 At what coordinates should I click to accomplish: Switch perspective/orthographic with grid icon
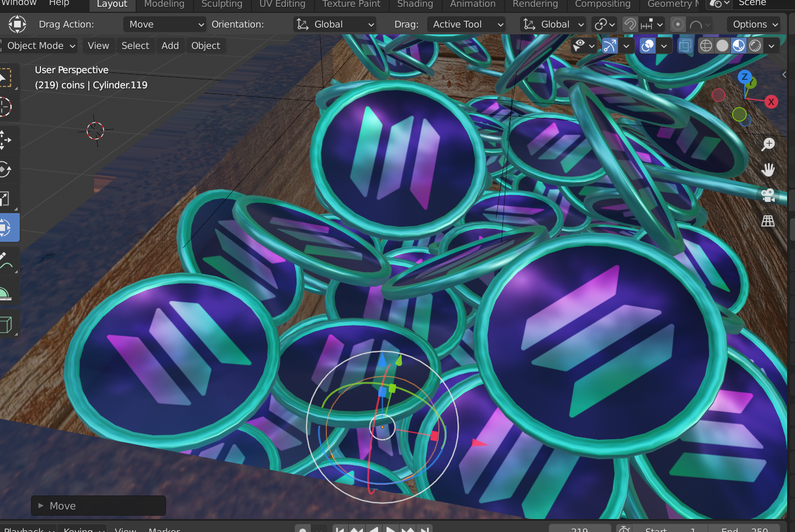click(768, 221)
